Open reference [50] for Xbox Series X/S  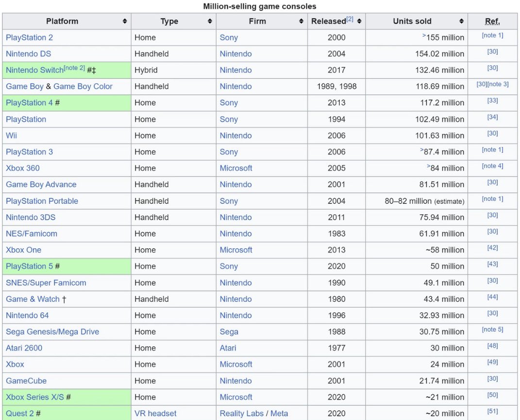coord(492,395)
